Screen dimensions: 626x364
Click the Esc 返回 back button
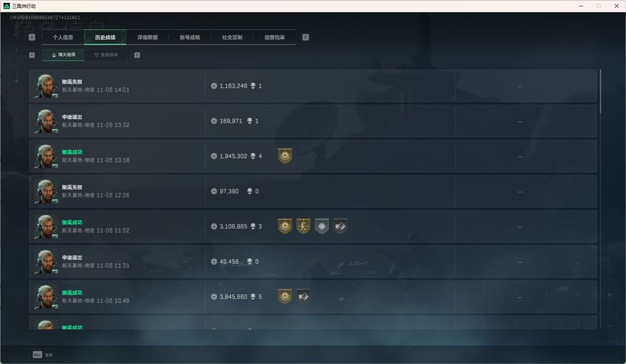(x=43, y=354)
